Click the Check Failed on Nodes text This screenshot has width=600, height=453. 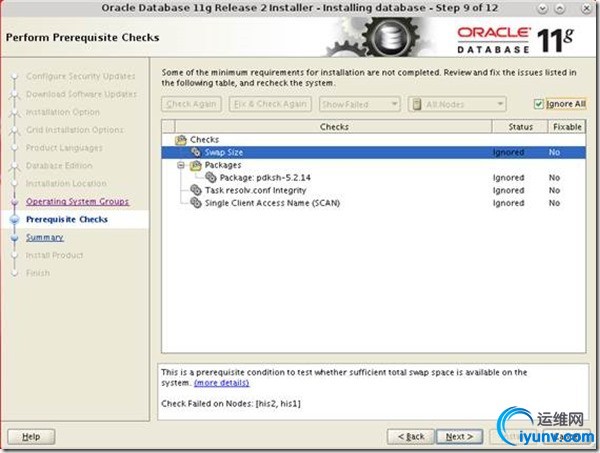click(x=231, y=404)
